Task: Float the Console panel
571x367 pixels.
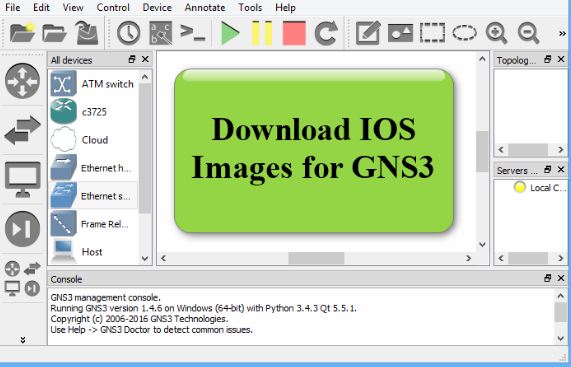Action: pos(547,279)
